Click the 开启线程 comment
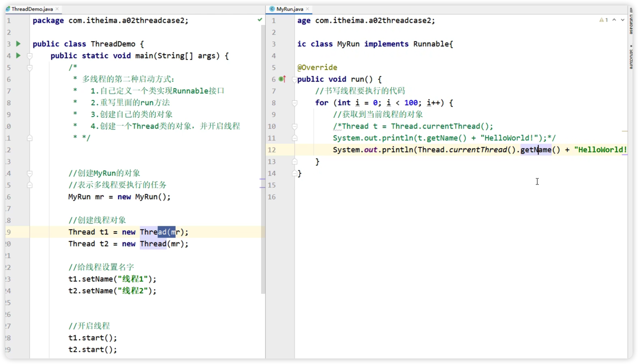Image resolution: width=638 pixels, height=364 pixels. (x=89, y=326)
